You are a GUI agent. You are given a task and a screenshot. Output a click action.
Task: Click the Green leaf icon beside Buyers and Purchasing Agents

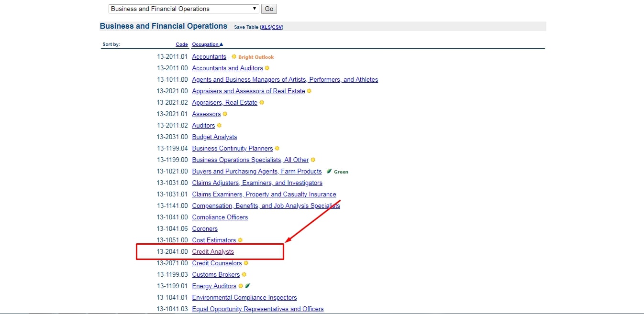(x=329, y=171)
